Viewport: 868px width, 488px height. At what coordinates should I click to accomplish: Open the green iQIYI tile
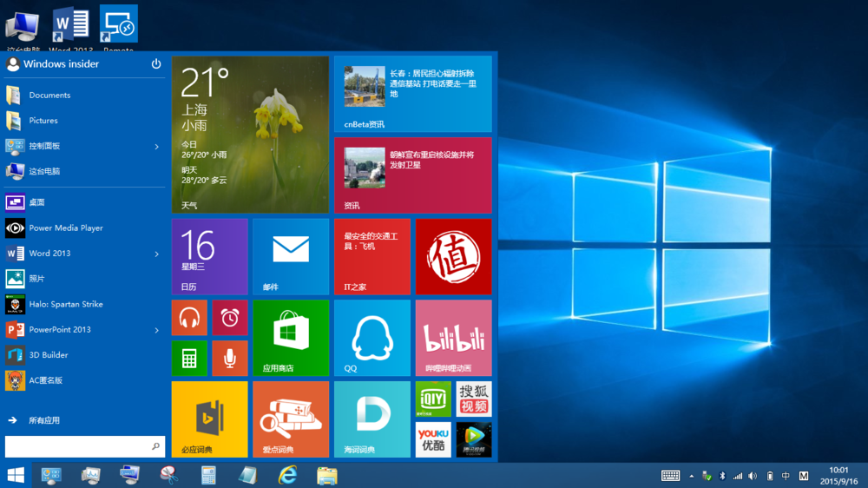pyautogui.click(x=433, y=399)
